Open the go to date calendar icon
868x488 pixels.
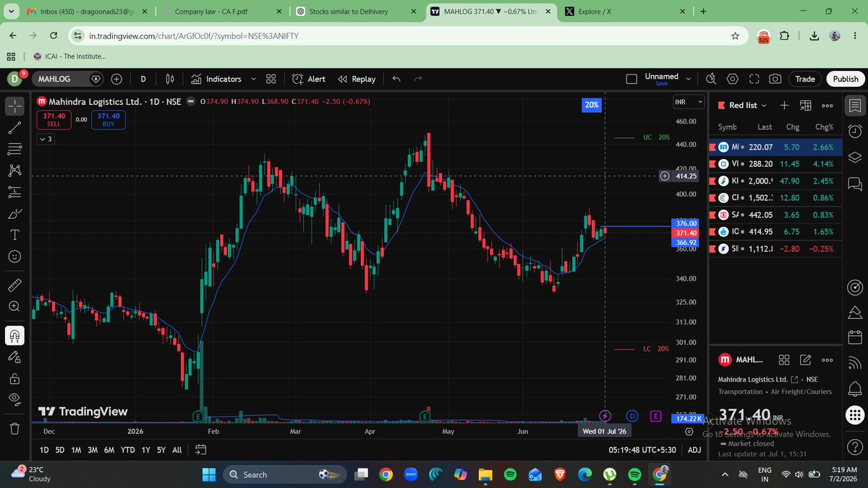tap(201, 450)
